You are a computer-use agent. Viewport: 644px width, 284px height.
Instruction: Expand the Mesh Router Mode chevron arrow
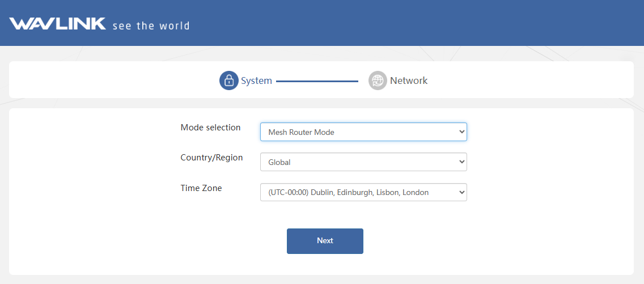point(461,132)
